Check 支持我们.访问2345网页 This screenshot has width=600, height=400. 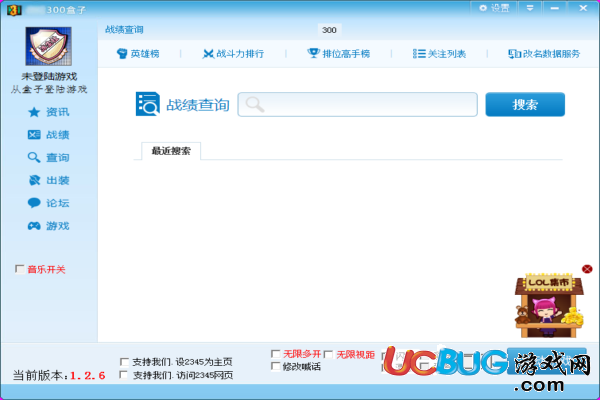(x=124, y=375)
